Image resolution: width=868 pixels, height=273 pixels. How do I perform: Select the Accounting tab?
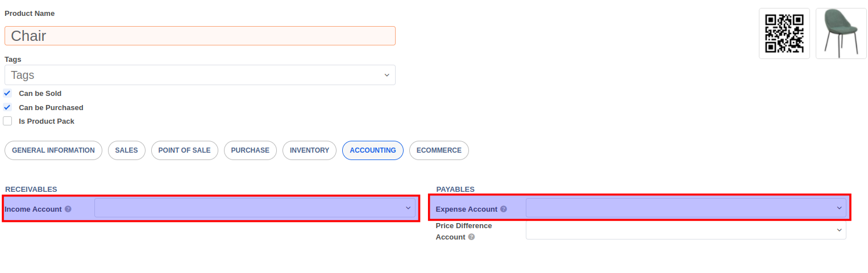click(x=373, y=150)
